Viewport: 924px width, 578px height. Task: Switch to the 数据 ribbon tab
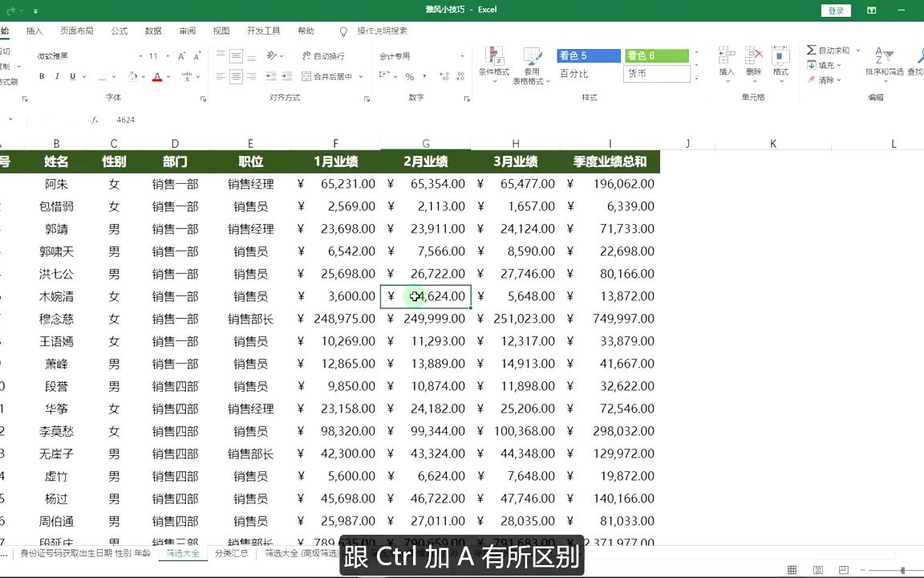pos(153,31)
